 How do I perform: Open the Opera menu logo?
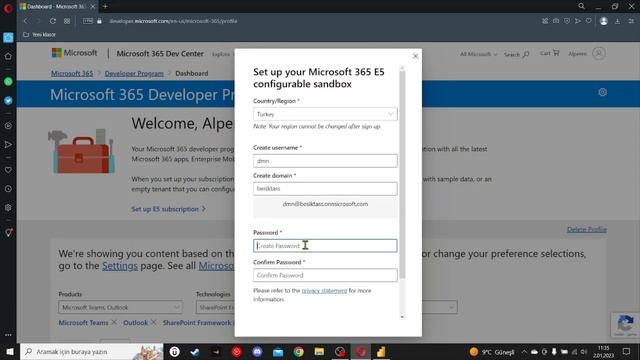click(x=8, y=7)
